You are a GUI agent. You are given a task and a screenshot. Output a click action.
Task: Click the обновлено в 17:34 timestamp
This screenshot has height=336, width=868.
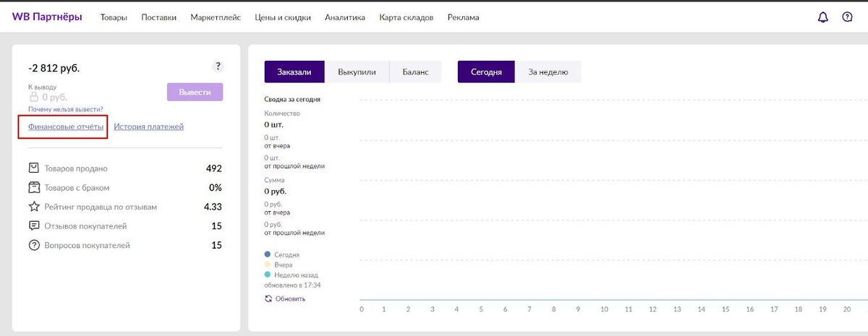pos(293,285)
